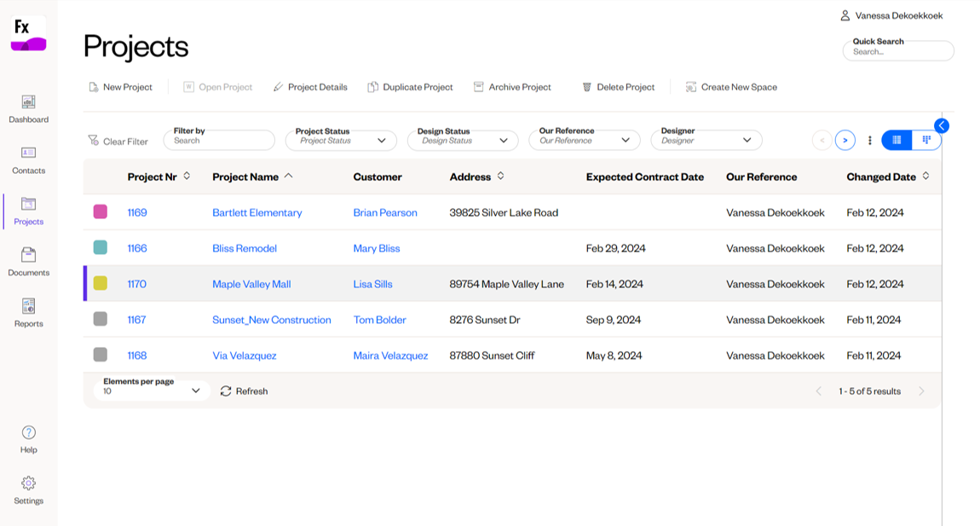This screenshot has height=526, width=980.
Task: Click the user profile icon beside Vanessa Dekoekkoek
Action: coord(845,15)
